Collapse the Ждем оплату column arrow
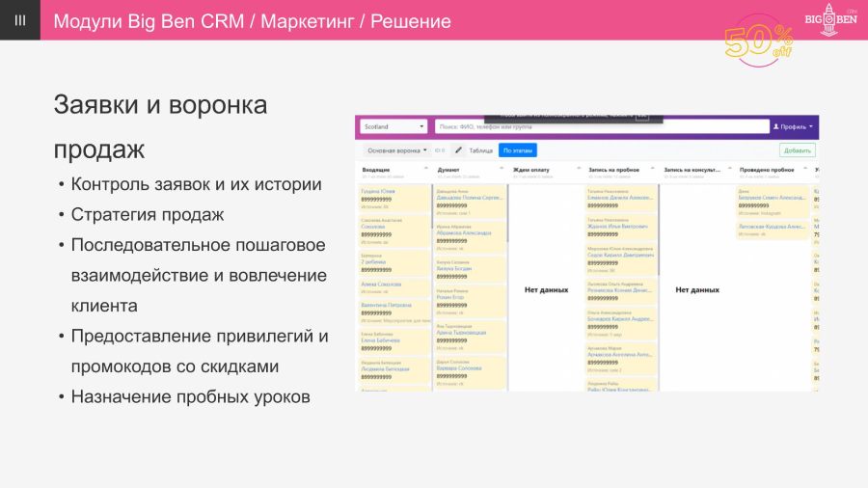868x488 pixels. click(x=579, y=168)
